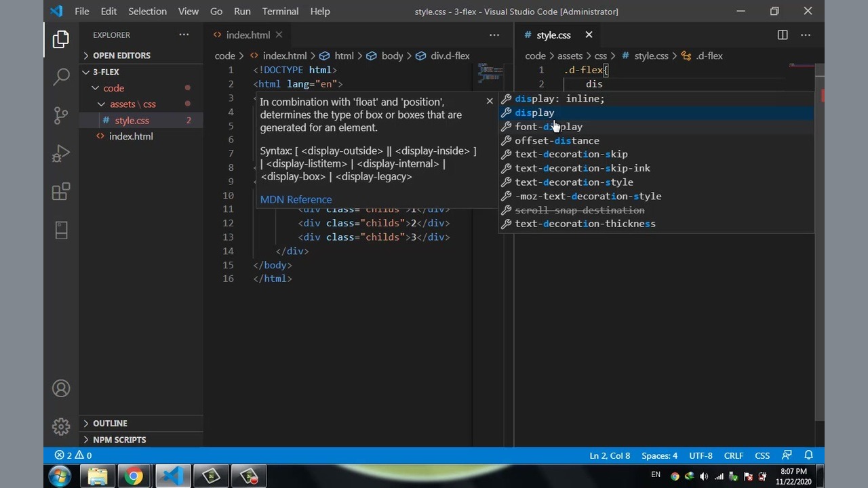Viewport: 868px width, 488px height.
Task: Switch to the index.html tab
Action: point(248,35)
